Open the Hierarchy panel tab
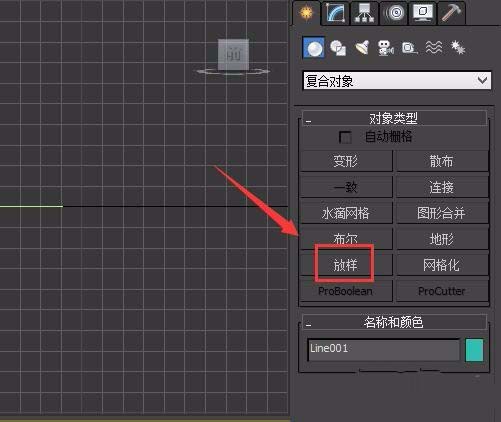 click(364, 13)
